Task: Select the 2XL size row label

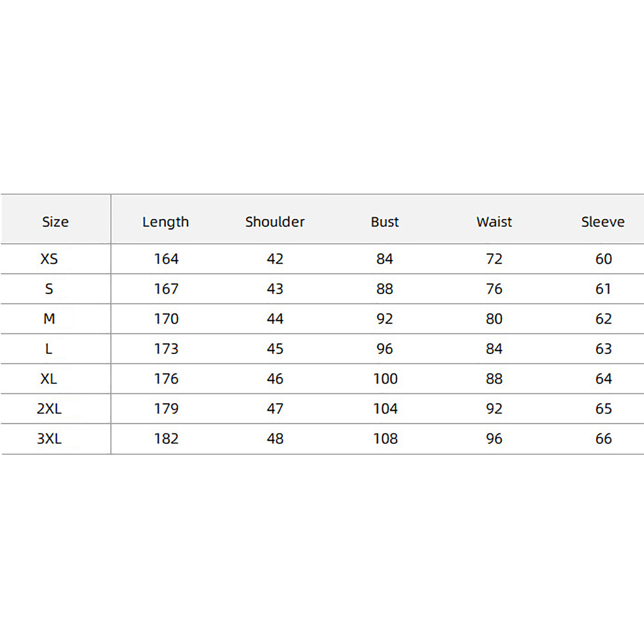Action: [49, 409]
